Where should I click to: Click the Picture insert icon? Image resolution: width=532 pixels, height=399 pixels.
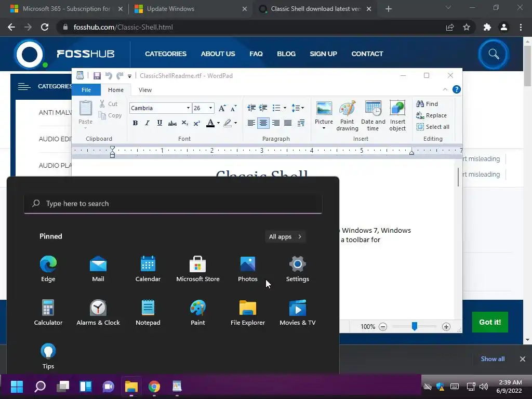(x=324, y=109)
